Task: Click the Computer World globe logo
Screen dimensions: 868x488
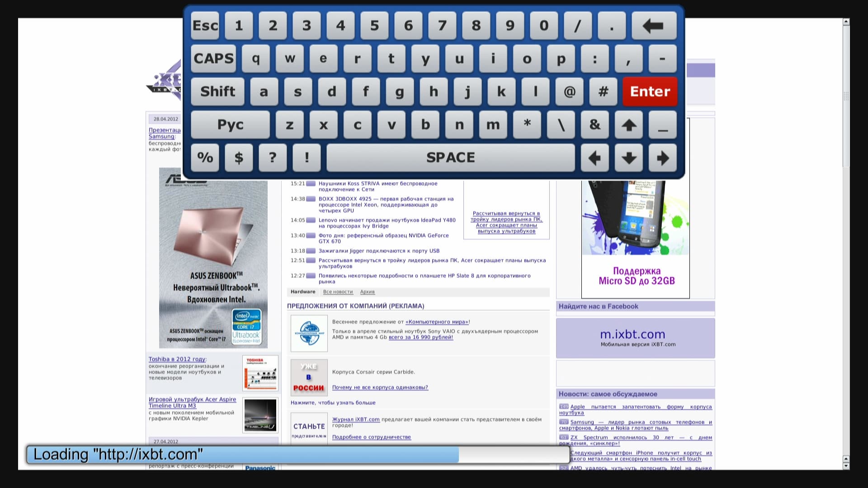Action: pyautogui.click(x=309, y=333)
